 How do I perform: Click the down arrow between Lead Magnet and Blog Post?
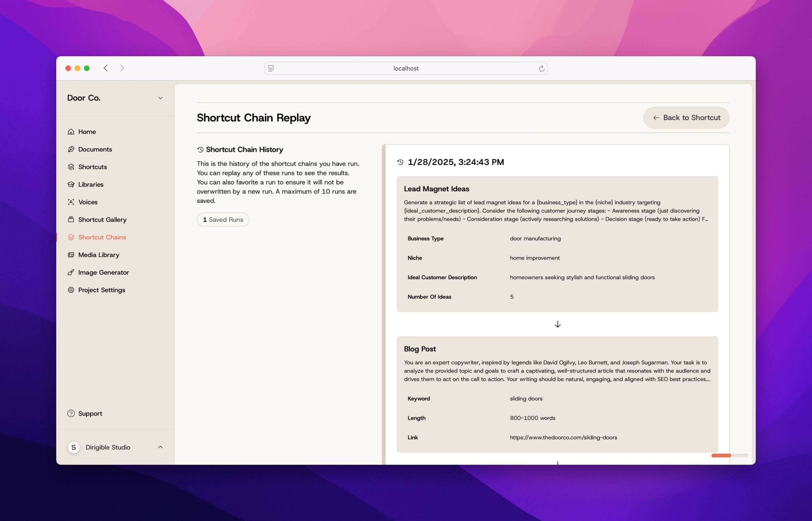pos(558,324)
